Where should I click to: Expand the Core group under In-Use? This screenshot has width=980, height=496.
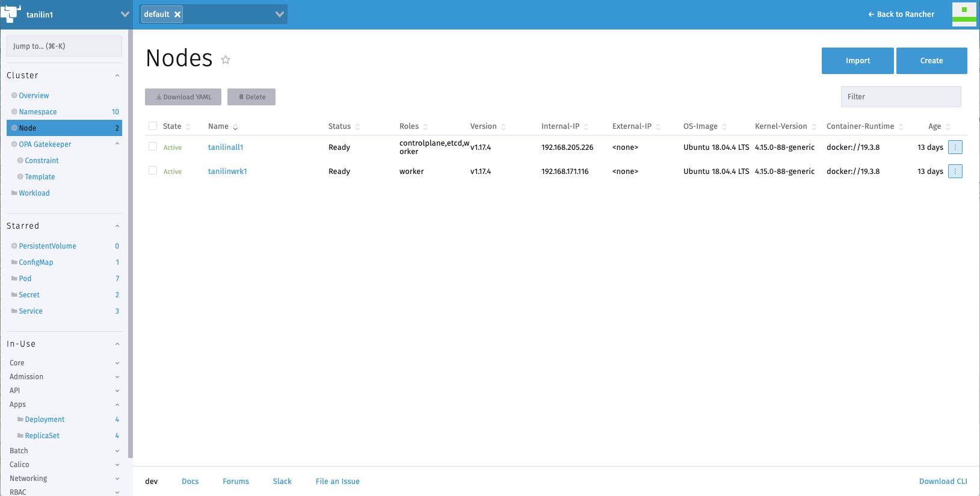coord(117,363)
